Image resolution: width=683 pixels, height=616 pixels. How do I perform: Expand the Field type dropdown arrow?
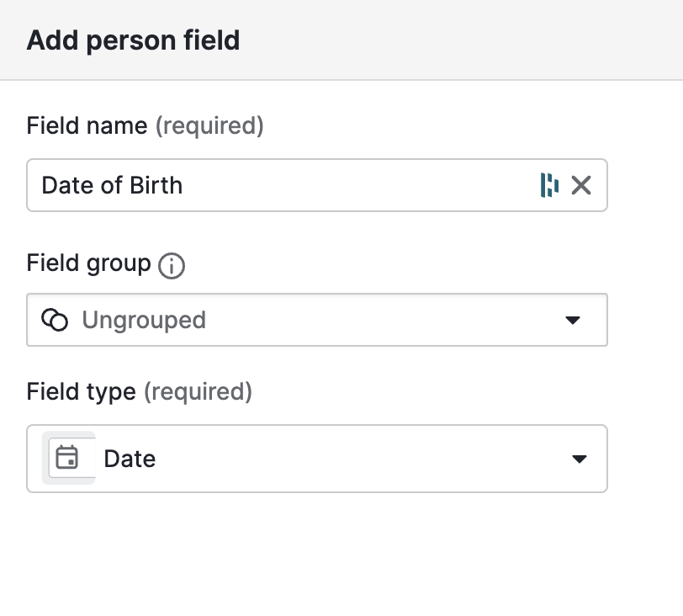point(578,459)
